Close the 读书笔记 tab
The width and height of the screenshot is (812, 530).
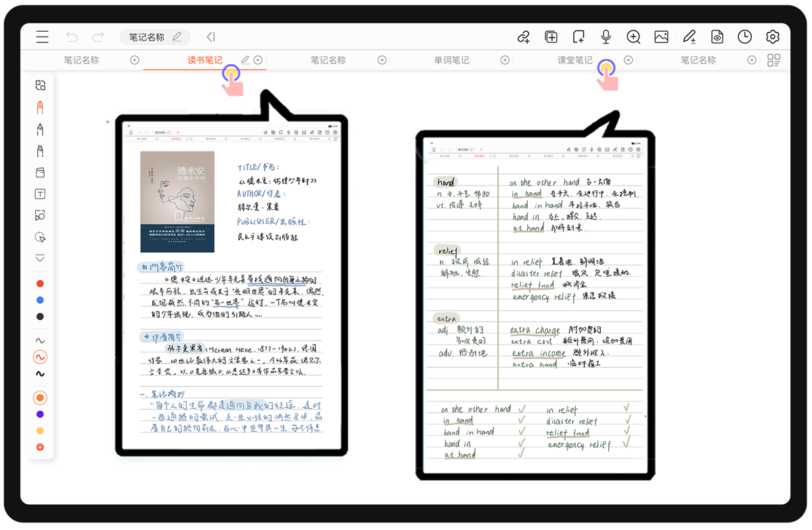click(258, 60)
